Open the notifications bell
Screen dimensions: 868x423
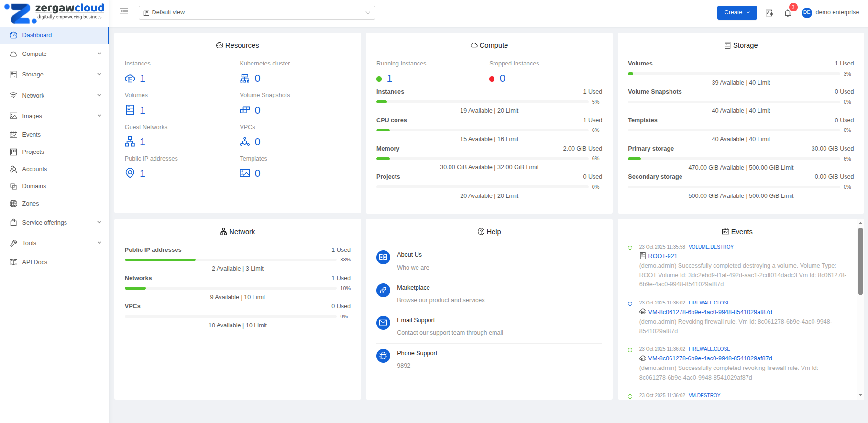click(x=788, y=13)
